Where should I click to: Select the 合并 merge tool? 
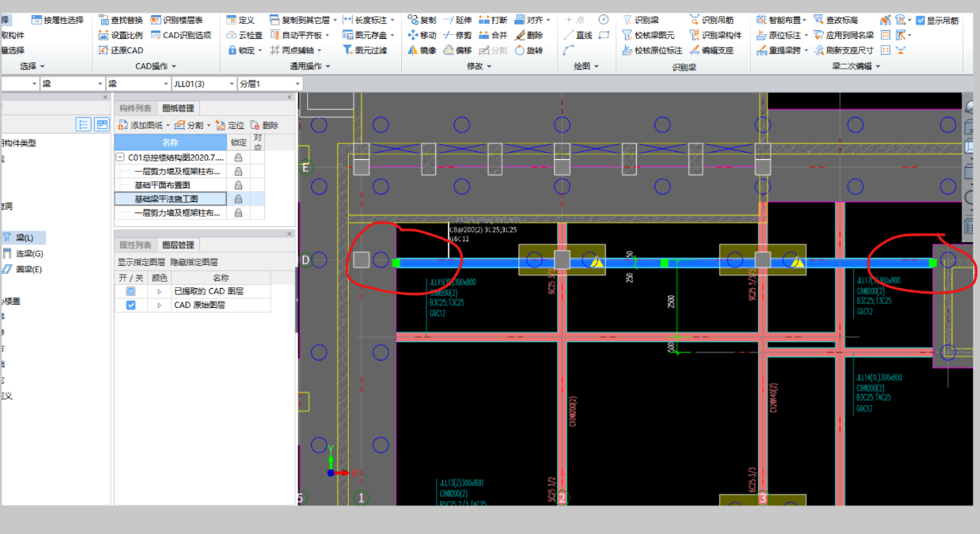493,35
